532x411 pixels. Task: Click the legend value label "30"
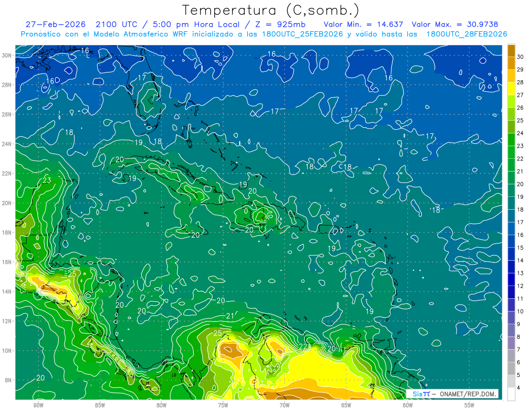pos(520,57)
